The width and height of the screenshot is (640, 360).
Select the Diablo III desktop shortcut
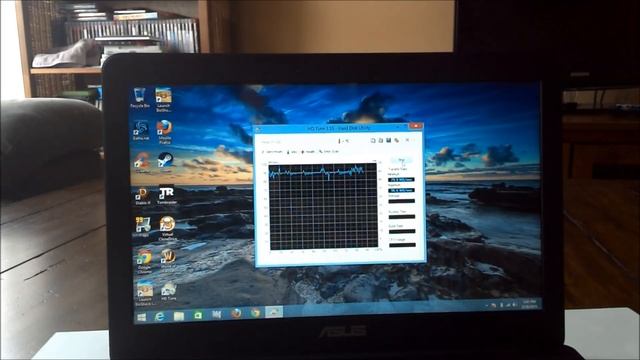142,195
